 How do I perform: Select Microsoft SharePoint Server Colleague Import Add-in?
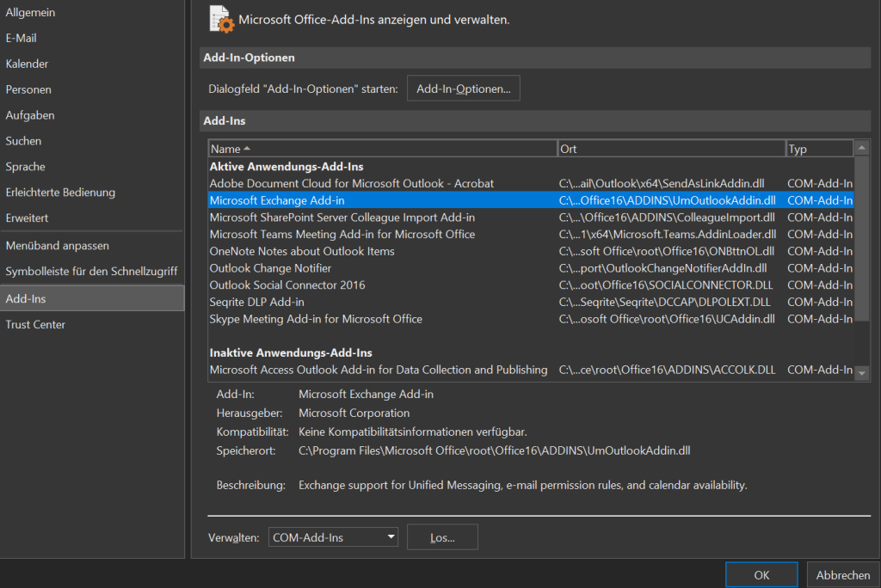[x=530, y=217]
